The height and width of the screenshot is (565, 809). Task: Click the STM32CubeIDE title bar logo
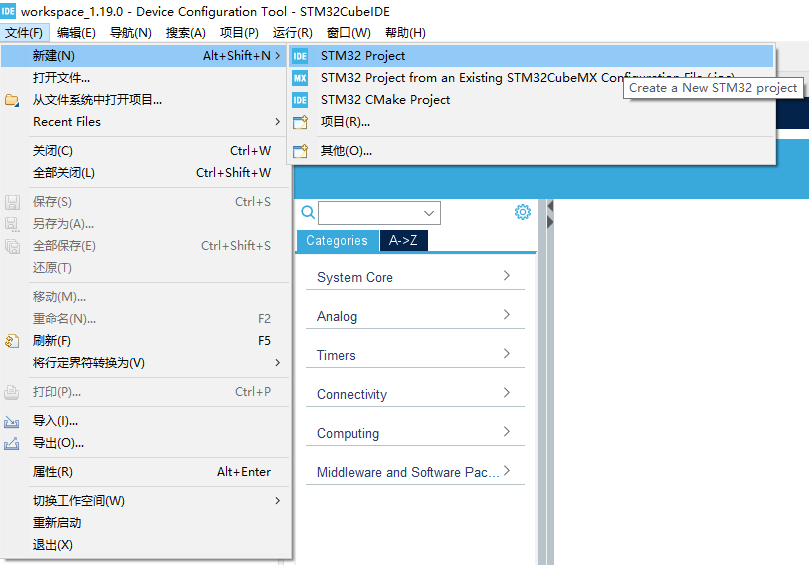[x=8, y=11]
